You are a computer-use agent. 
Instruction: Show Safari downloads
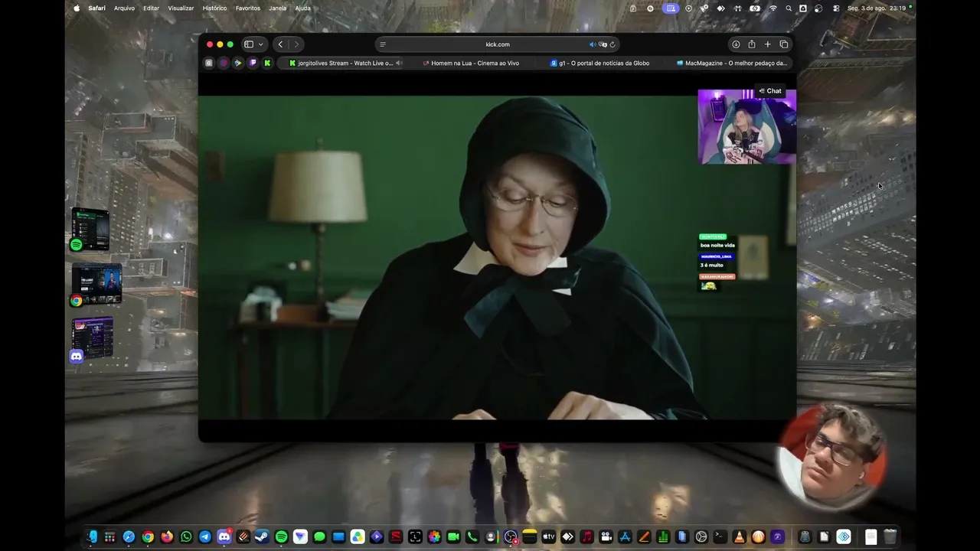pyautogui.click(x=736, y=44)
